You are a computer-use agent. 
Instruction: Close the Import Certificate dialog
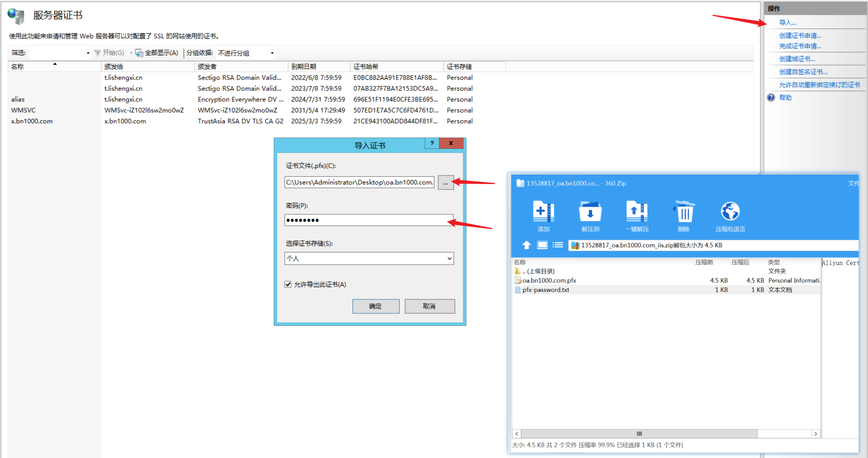tap(451, 143)
